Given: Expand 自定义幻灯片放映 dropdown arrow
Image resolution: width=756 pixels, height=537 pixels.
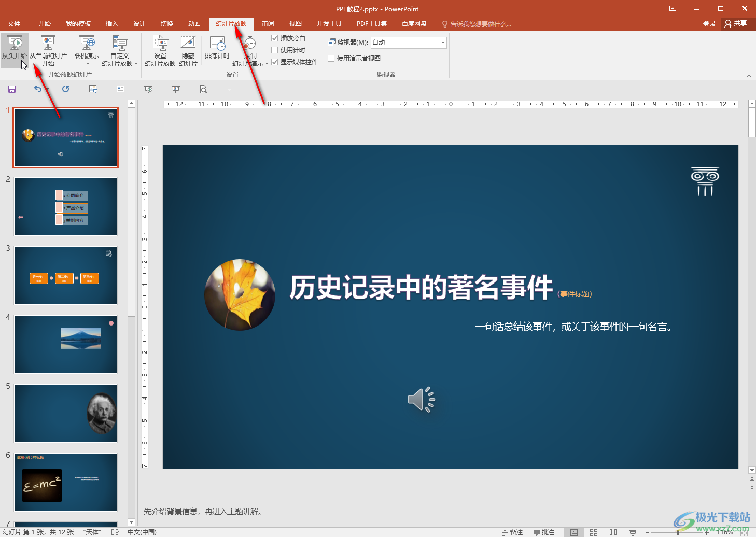Looking at the screenshot, I should tap(136, 64).
